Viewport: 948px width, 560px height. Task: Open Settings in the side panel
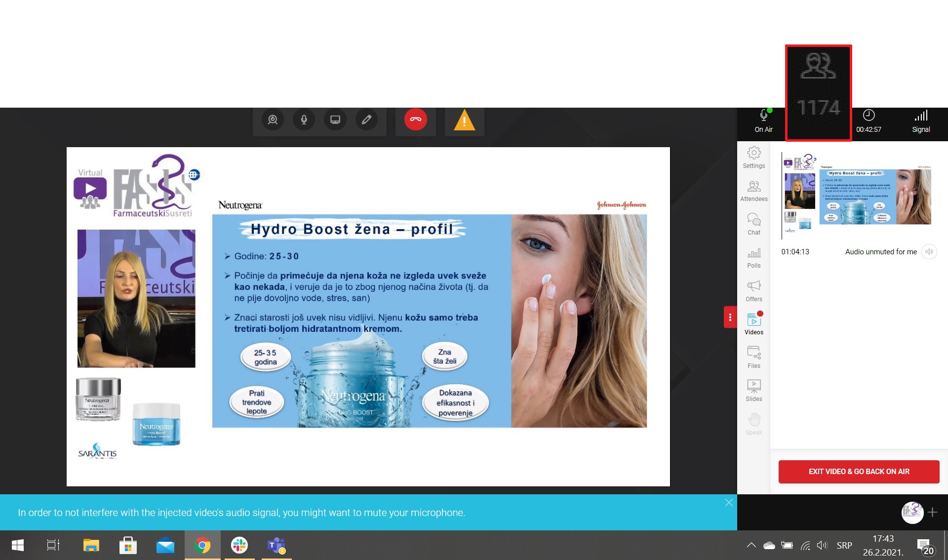tap(754, 158)
